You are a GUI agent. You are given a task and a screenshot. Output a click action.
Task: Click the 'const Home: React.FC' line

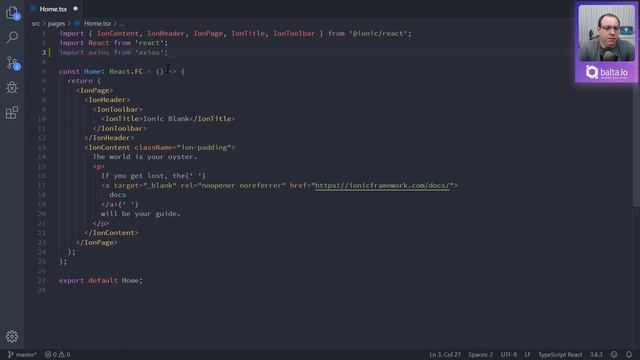pos(122,71)
